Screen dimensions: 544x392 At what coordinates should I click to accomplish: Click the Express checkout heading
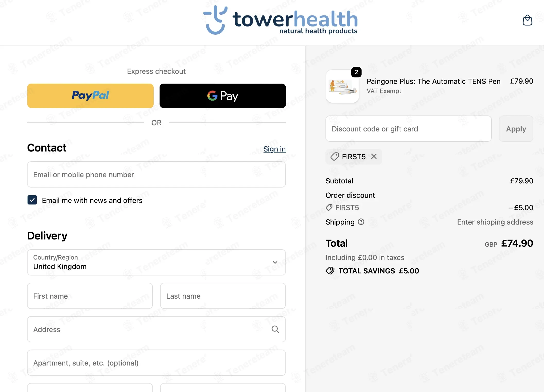click(x=156, y=71)
